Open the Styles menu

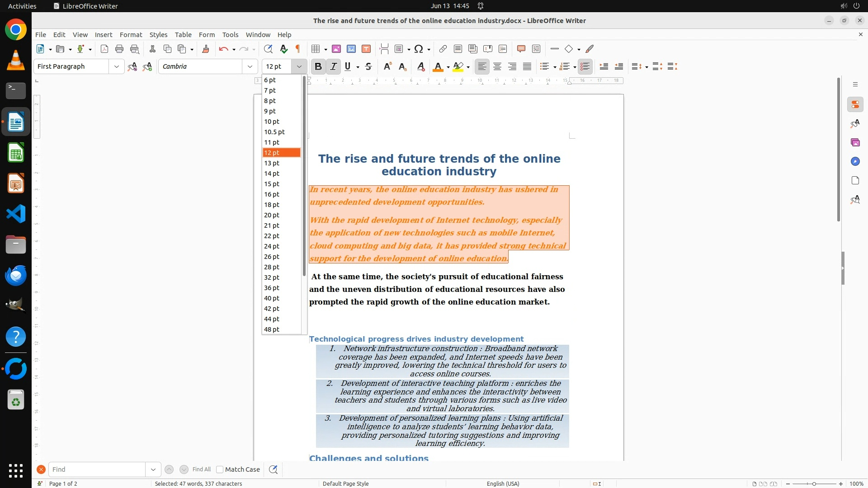pyautogui.click(x=158, y=35)
